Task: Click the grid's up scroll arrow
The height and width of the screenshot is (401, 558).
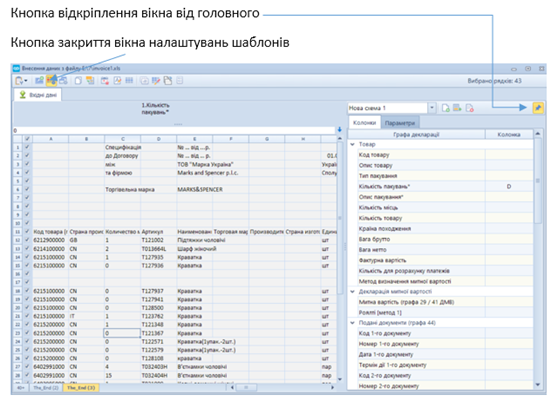Action: (339, 139)
